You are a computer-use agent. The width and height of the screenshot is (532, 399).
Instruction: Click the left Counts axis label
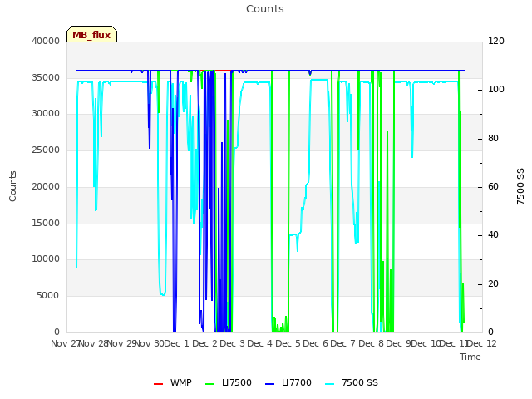(12, 186)
